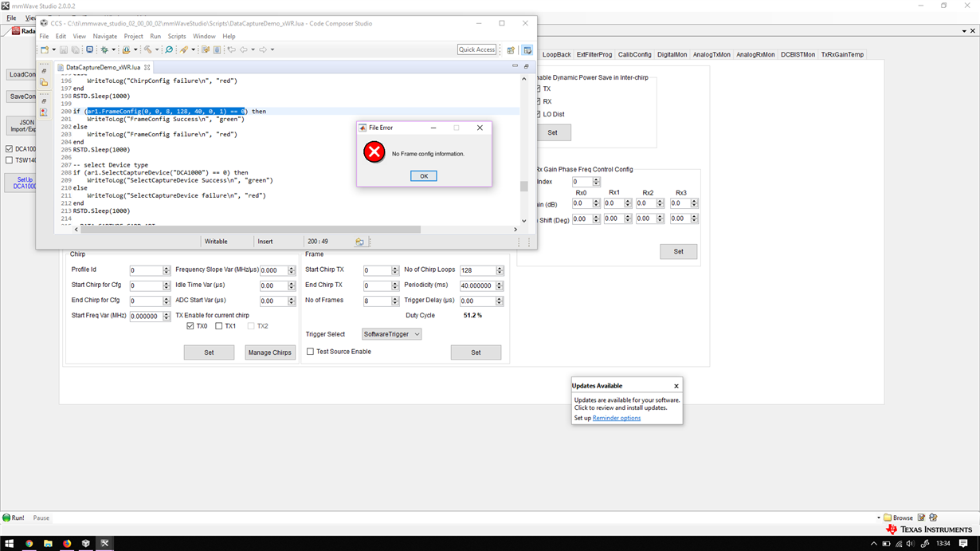Minimize the CCS editor area
Screen dimensions: 980x551
(x=515, y=66)
